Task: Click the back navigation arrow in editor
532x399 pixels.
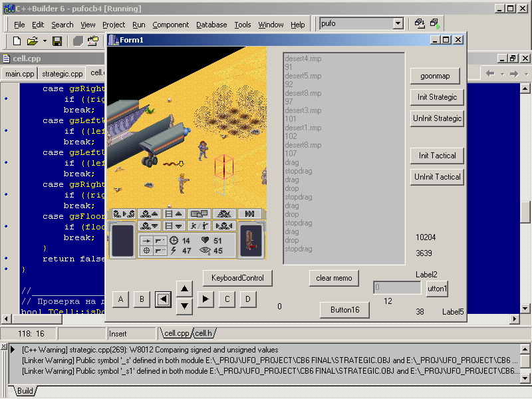Action: [x=490, y=74]
